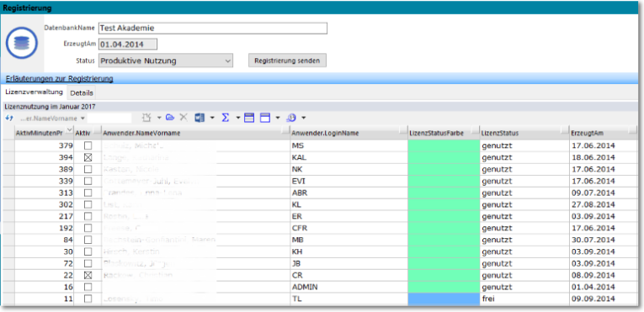Click the refresh arrows icon in toolbar
The width and height of the screenshot is (644, 312).
coord(9,119)
